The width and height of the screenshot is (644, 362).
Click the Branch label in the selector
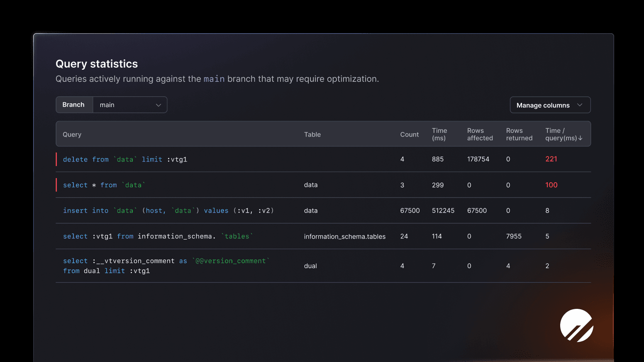[73, 105]
